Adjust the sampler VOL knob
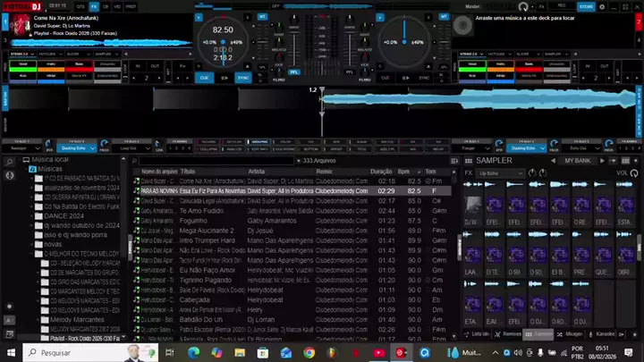Viewport: 644px width, 362px height. click(634, 173)
